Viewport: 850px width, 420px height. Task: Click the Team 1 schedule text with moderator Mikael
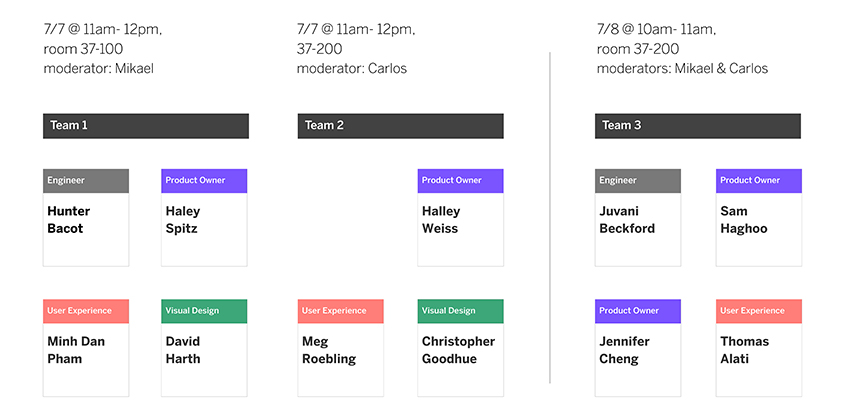click(102, 49)
